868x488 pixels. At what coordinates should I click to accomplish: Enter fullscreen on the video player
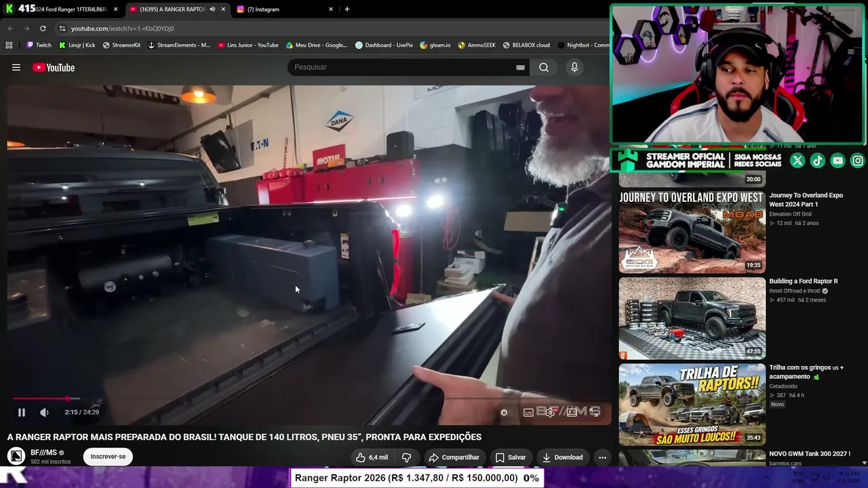click(x=594, y=412)
